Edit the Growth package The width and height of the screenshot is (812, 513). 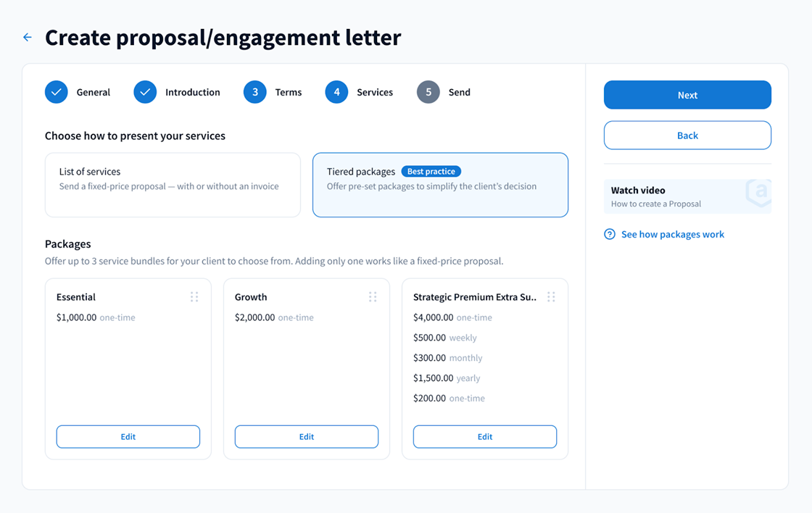307,437
